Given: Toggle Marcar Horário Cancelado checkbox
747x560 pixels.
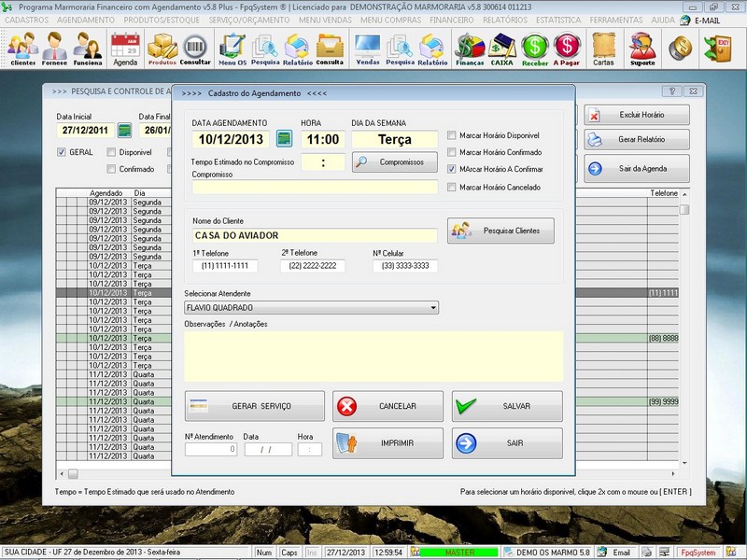Looking at the screenshot, I should click(452, 188).
